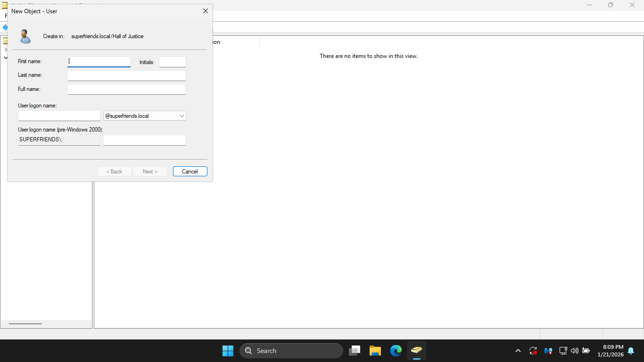Screen dimensions: 644x362
Task: Click the Active Directory Users taskbar icon
Action: (x=416, y=351)
